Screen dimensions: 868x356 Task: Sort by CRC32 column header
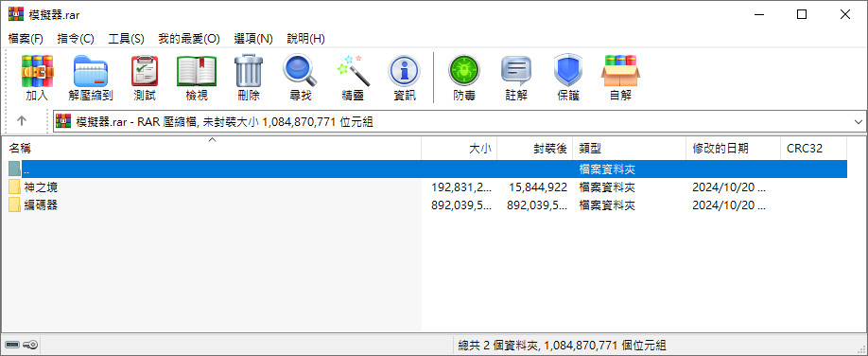pos(813,148)
